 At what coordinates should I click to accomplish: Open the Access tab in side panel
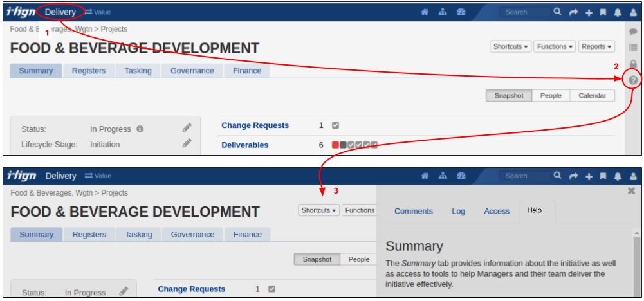point(497,211)
